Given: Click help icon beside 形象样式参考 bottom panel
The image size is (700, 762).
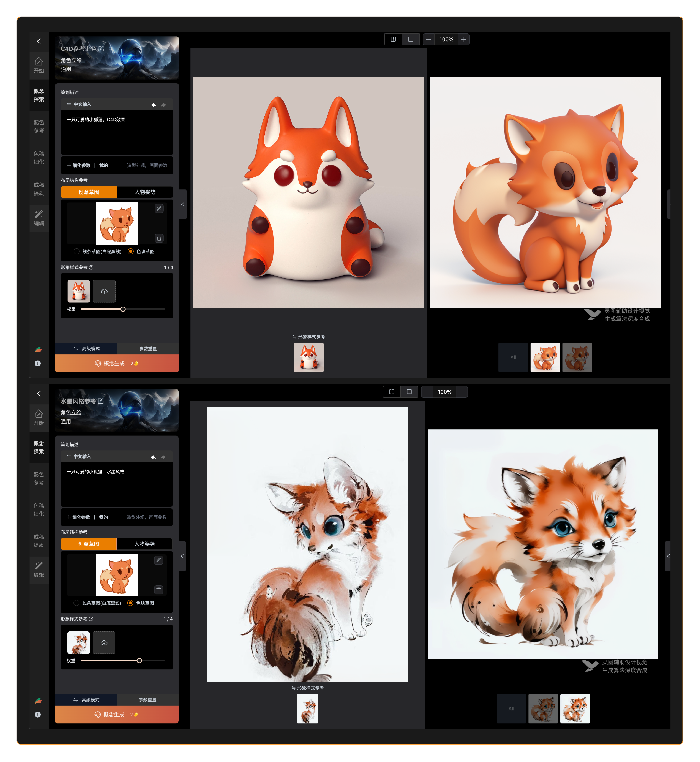Looking at the screenshot, I should [x=91, y=619].
